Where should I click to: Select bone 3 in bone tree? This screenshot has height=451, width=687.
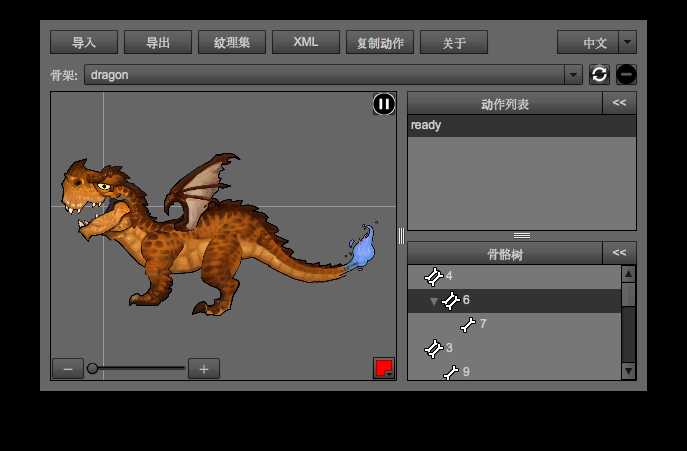click(x=514, y=349)
